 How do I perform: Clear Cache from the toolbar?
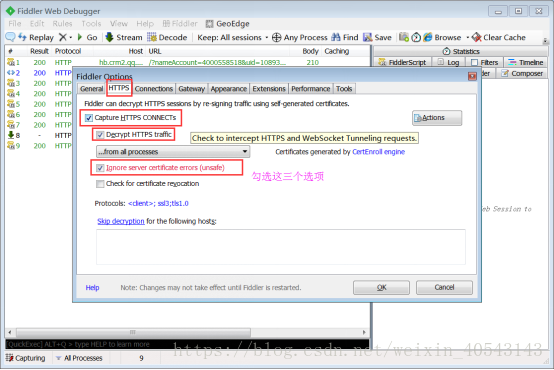point(499,37)
